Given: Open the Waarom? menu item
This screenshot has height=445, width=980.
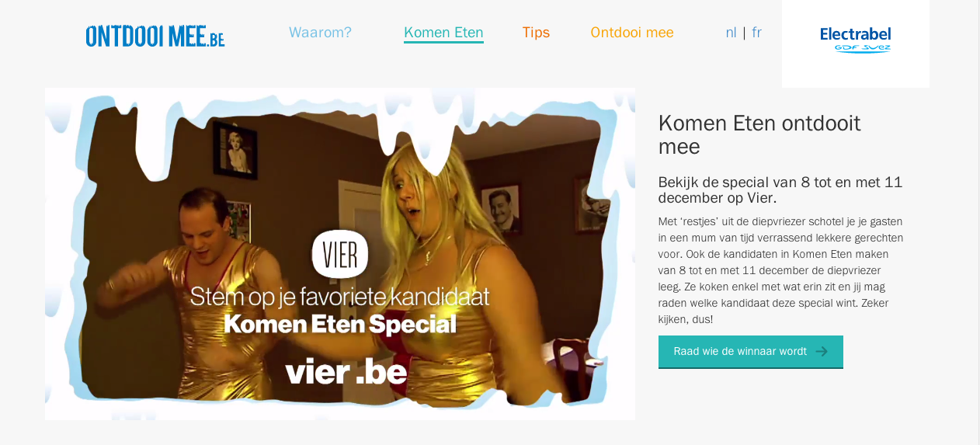Looking at the screenshot, I should click(320, 33).
